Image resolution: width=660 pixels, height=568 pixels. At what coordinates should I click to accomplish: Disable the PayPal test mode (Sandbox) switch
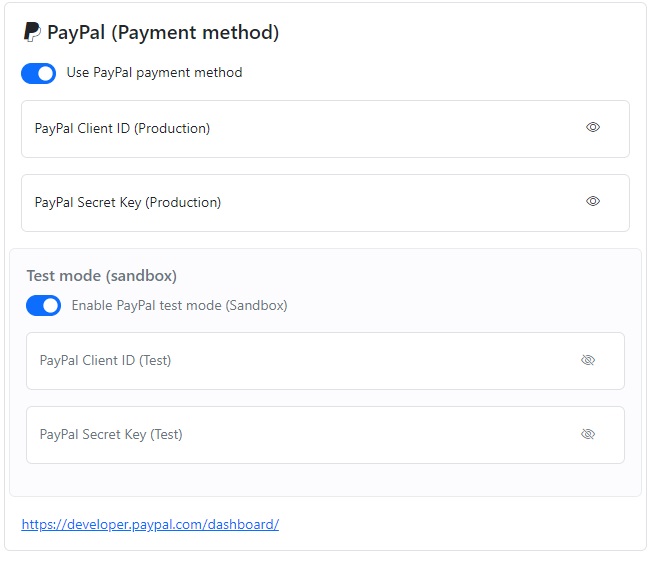43,306
